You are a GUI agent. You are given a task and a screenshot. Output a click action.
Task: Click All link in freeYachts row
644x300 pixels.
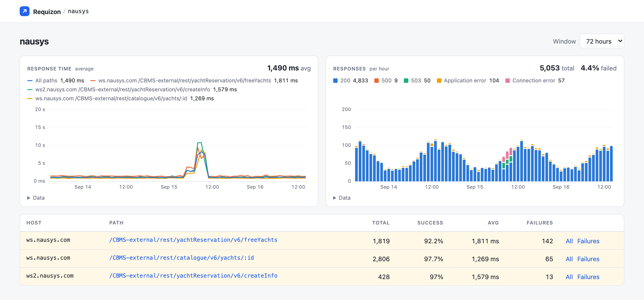pyautogui.click(x=569, y=241)
